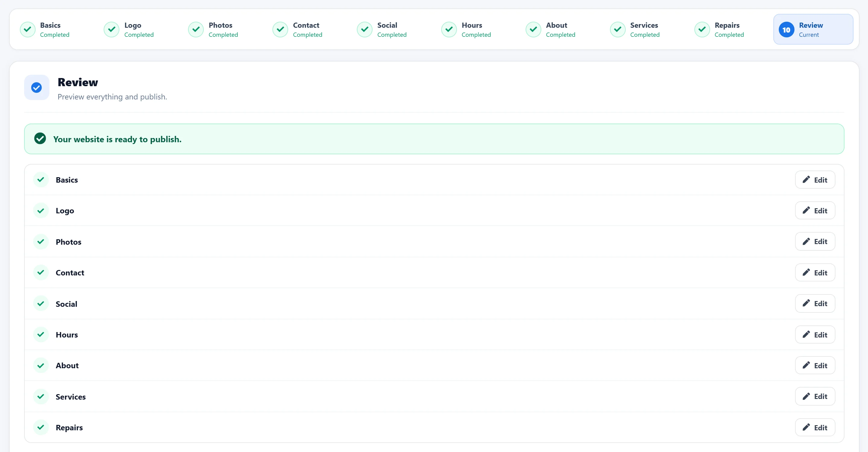Go to the Hours wizard step
The image size is (868, 452).
[476, 30]
